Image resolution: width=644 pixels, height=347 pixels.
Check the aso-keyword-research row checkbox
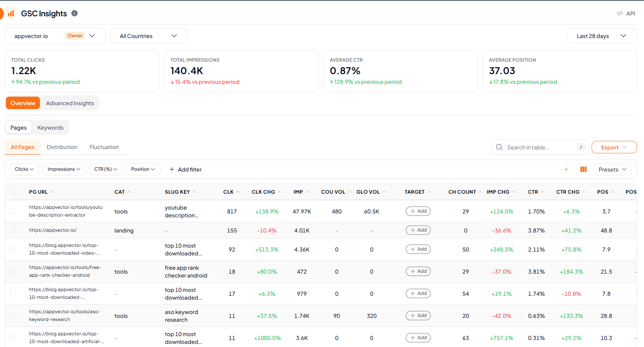click(x=13, y=316)
